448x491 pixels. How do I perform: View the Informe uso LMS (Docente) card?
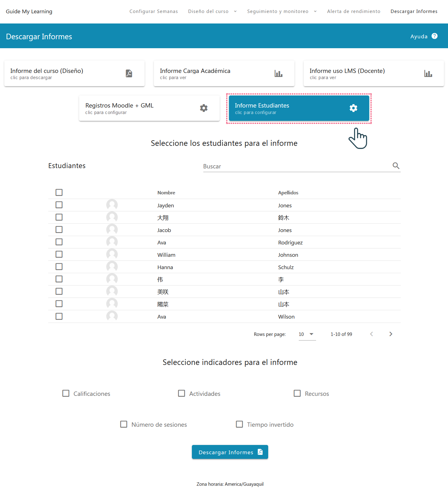(374, 74)
